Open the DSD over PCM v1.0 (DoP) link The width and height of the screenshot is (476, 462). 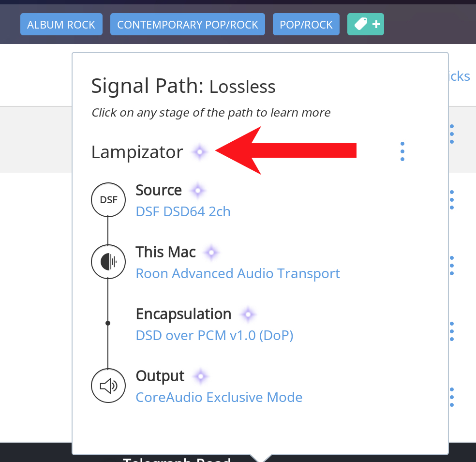[x=214, y=335]
